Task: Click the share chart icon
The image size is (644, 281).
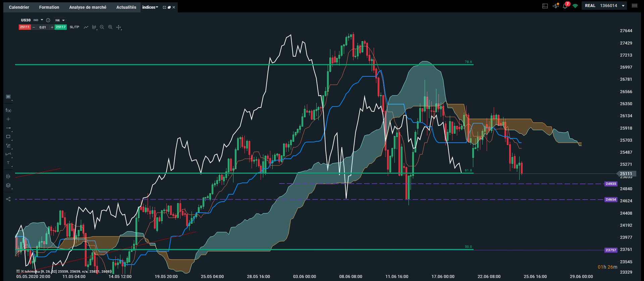Action: pyautogui.click(x=8, y=199)
